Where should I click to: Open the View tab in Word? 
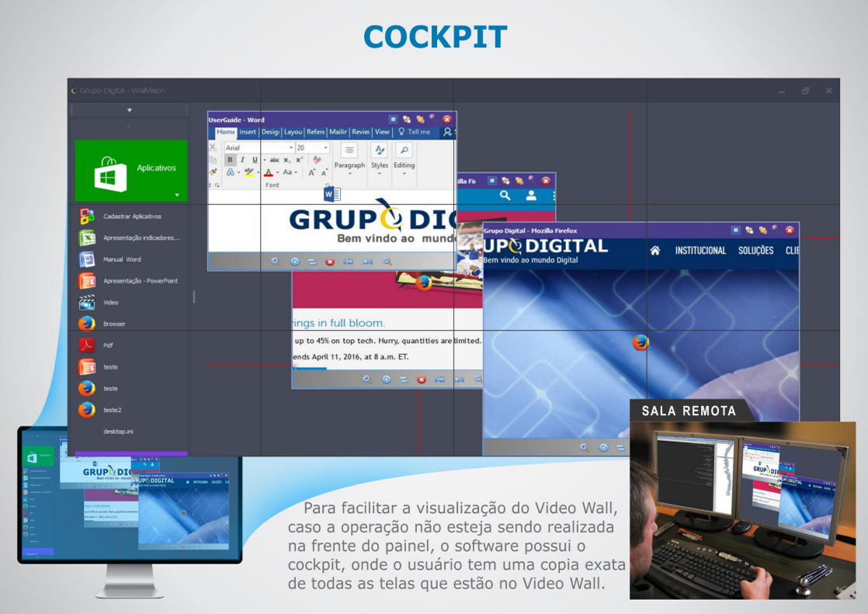382,132
